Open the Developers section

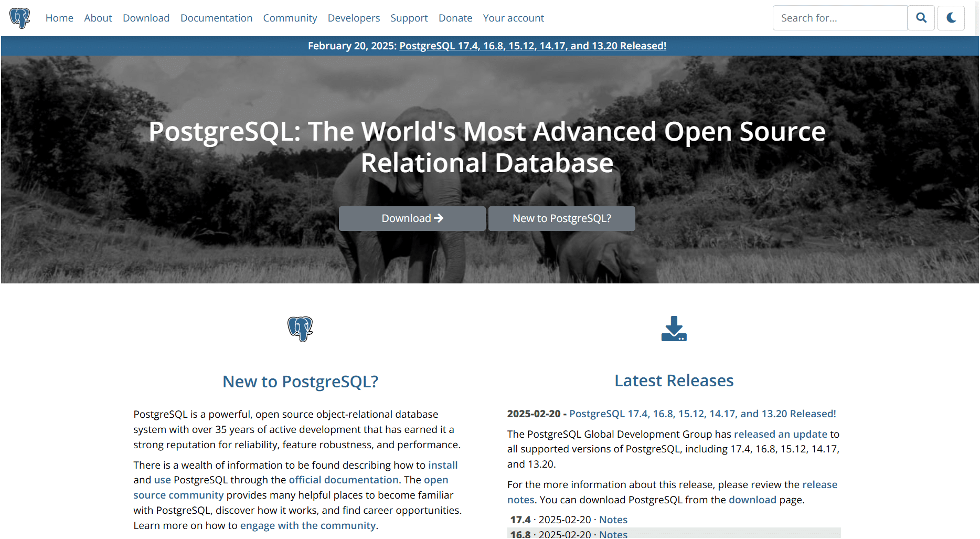[354, 17]
